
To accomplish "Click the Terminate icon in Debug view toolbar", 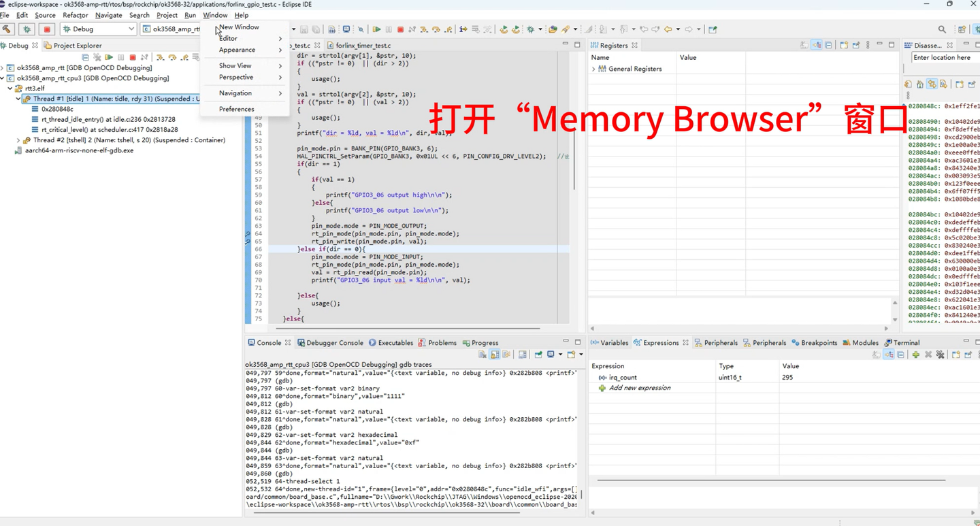I will pos(133,58).
